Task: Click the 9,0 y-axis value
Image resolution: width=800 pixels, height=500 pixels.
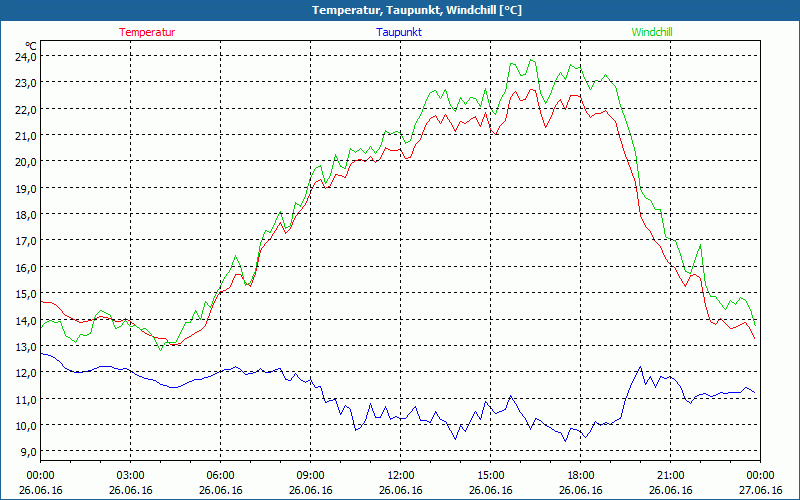Action: 28,452
